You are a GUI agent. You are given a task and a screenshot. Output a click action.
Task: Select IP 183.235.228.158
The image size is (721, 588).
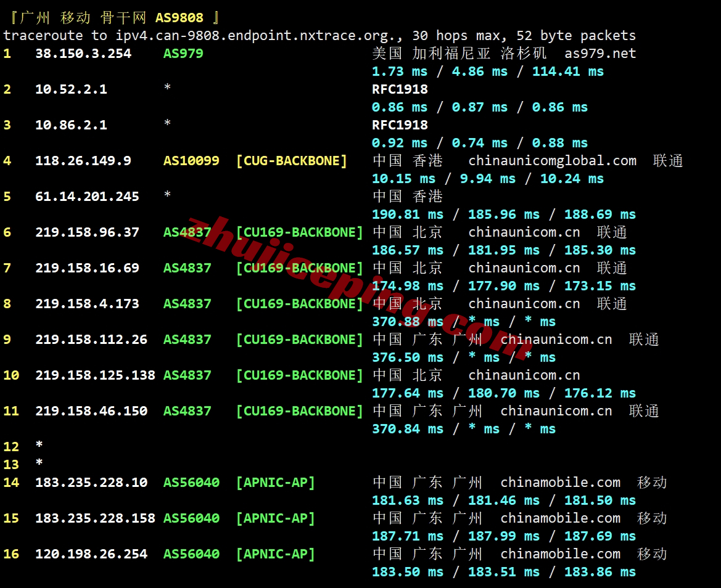click(x=95, y=520)
